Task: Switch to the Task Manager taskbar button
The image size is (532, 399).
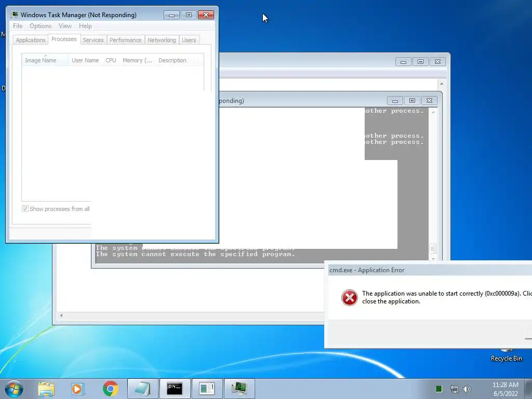Action: [x=239, y=389]
